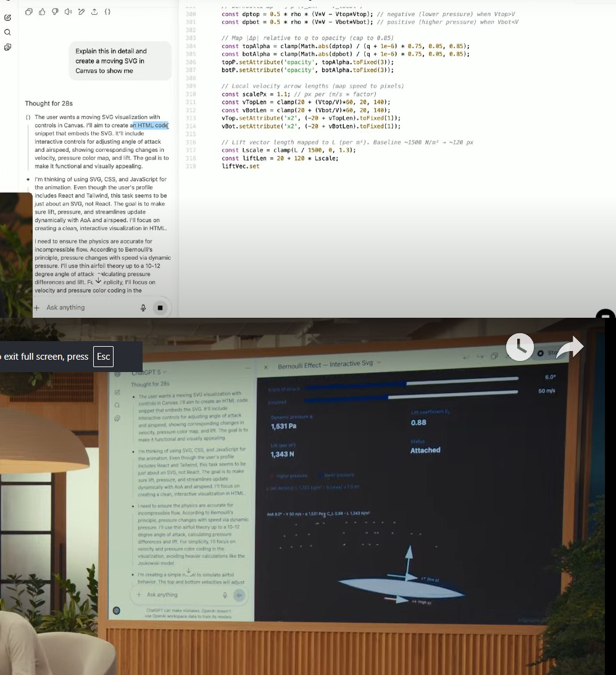Stop generating with the black square button
The height and width of the screenshot is (675, 616).
(x=160, y=307)
